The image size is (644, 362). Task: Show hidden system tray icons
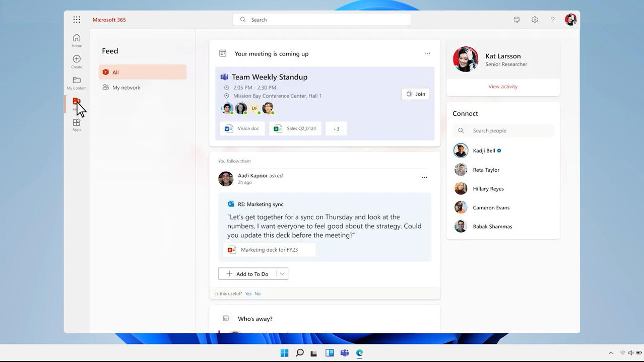click(611, 353)
